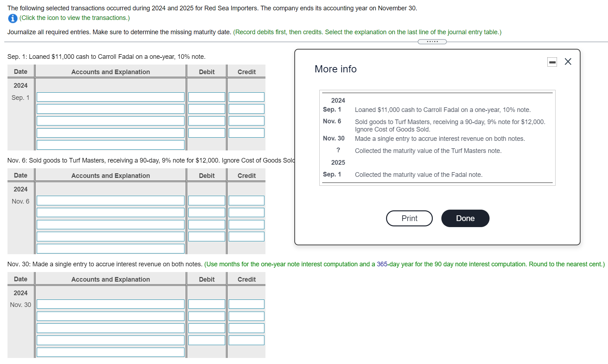Click first Credit field in Nov. 6 entry

247,200
